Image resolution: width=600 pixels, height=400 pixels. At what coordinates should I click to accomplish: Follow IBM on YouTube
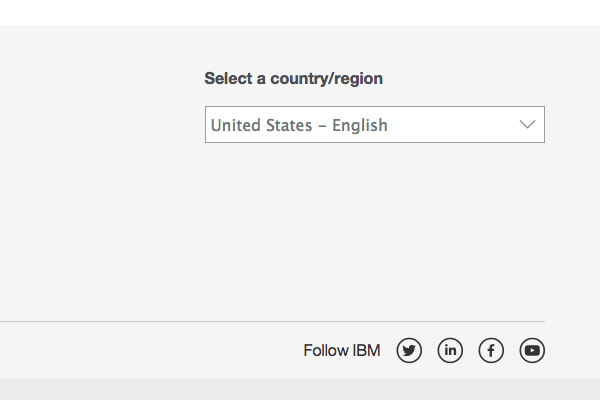tap(532, 350)
